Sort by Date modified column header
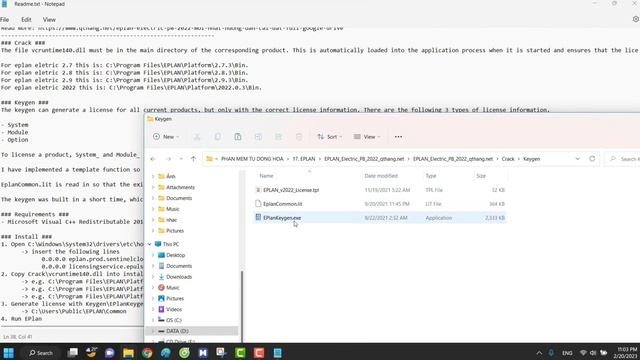This screenshot has height=360, width=640. (381, 176)
